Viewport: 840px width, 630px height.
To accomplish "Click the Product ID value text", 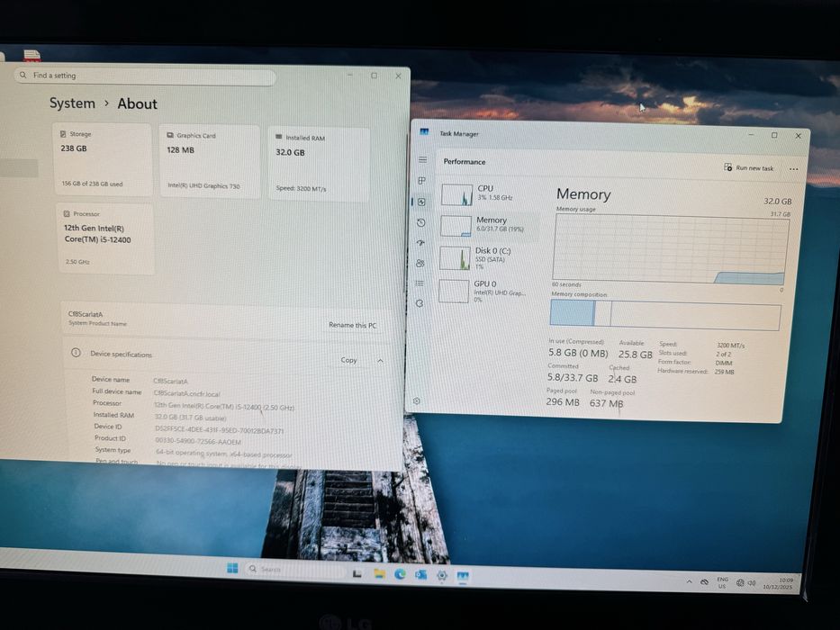I will [x=198, y=441].
